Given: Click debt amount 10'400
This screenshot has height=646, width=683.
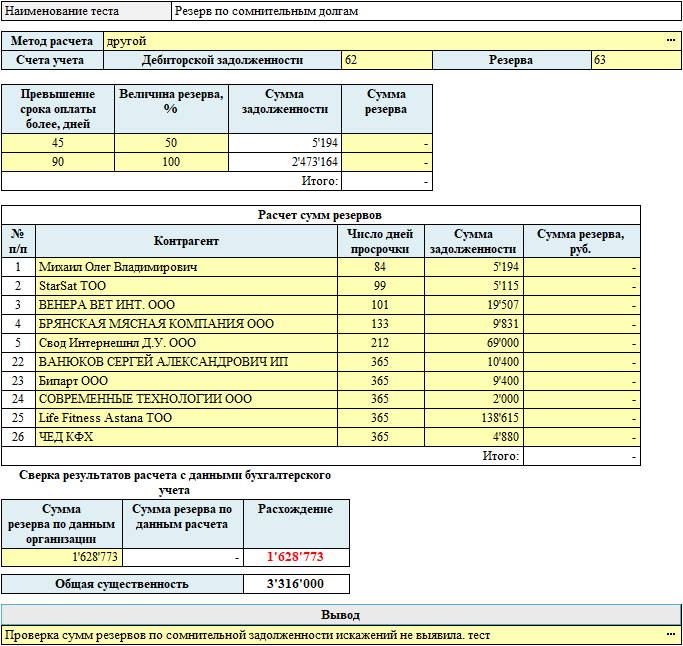Looking at the screenshot, I should point(474,362).
